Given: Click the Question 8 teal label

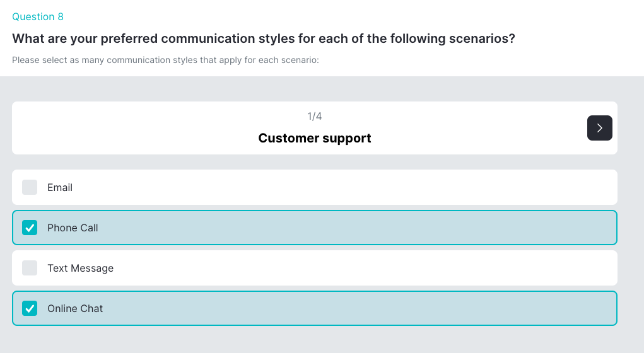Looking at the screenshot, I should tap(38, 17).
